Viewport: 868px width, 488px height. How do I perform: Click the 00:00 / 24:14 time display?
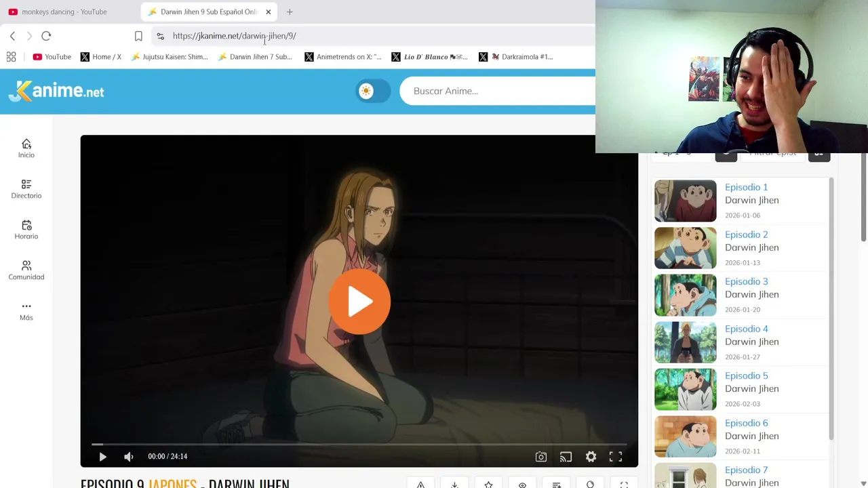167,457
